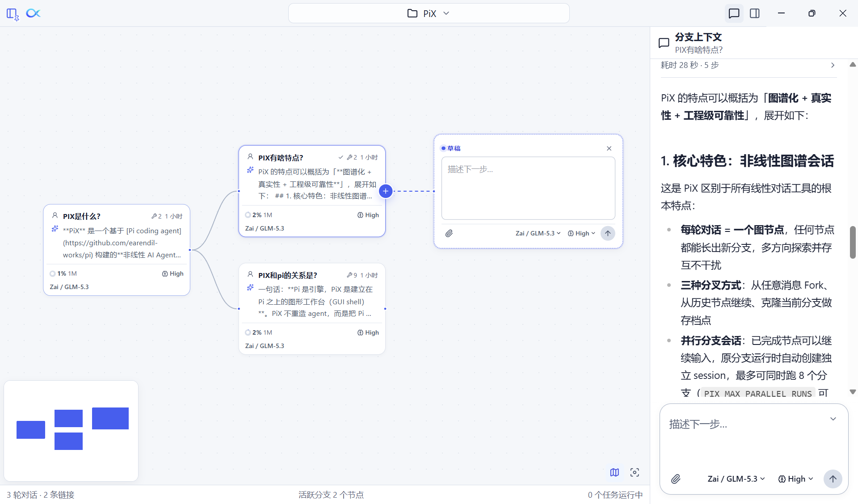Click the 0 个任务运行中 status text
The image size is (858, 504).
pos(615,495)
